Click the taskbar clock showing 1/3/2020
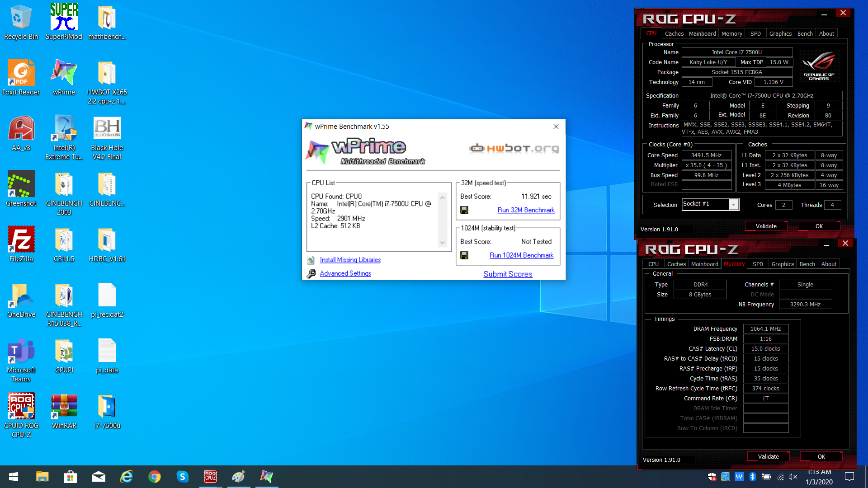The image size is (868, 488). 819,477
